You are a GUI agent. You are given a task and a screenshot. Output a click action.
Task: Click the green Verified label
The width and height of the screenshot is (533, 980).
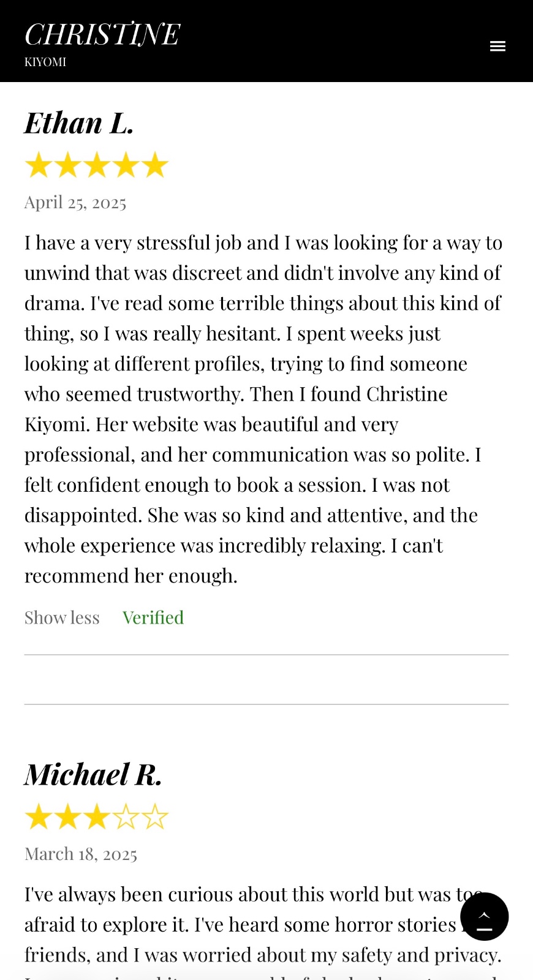[153, 617]
